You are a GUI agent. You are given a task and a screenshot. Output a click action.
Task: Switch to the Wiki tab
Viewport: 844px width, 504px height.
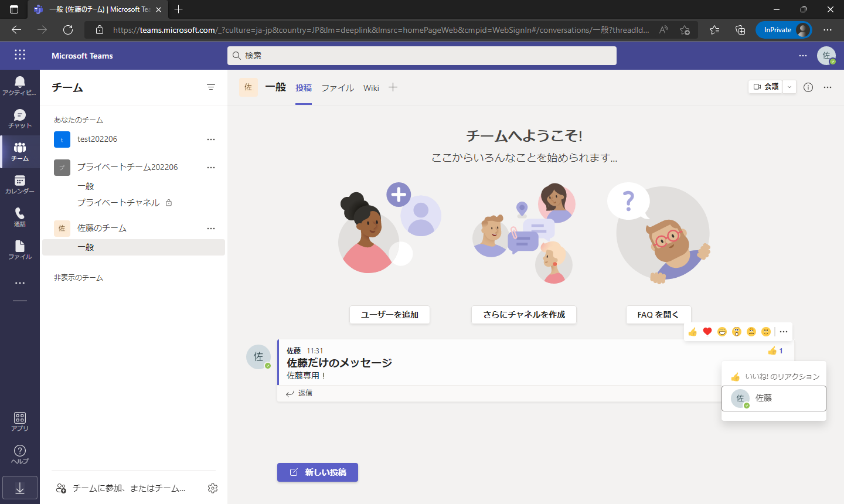371,88
